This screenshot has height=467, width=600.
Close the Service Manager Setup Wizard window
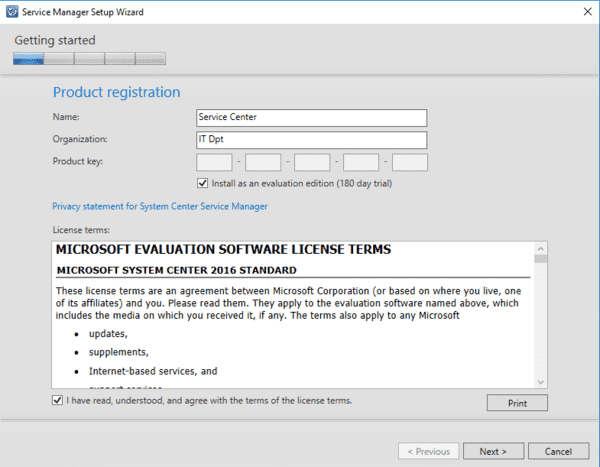coord(588,12)
